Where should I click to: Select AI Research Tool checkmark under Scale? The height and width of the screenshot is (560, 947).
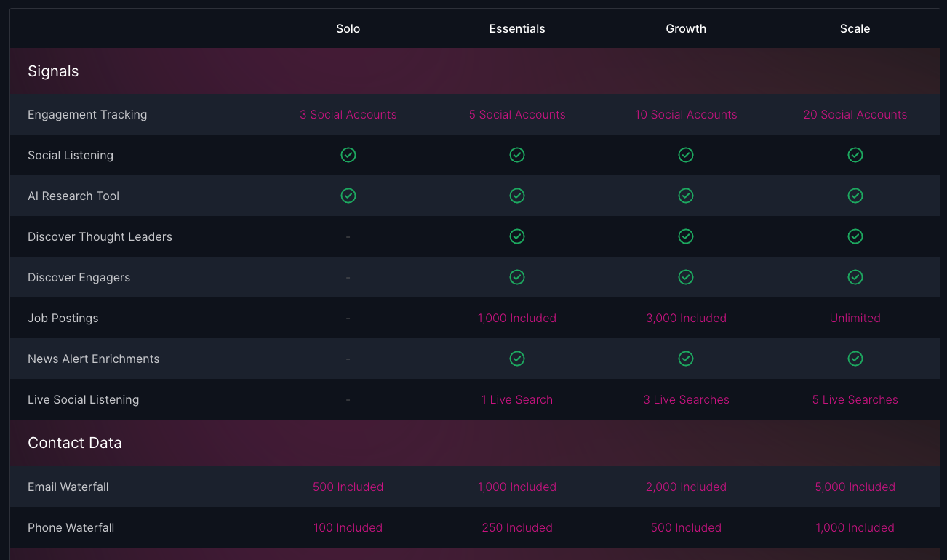(855, 196)
